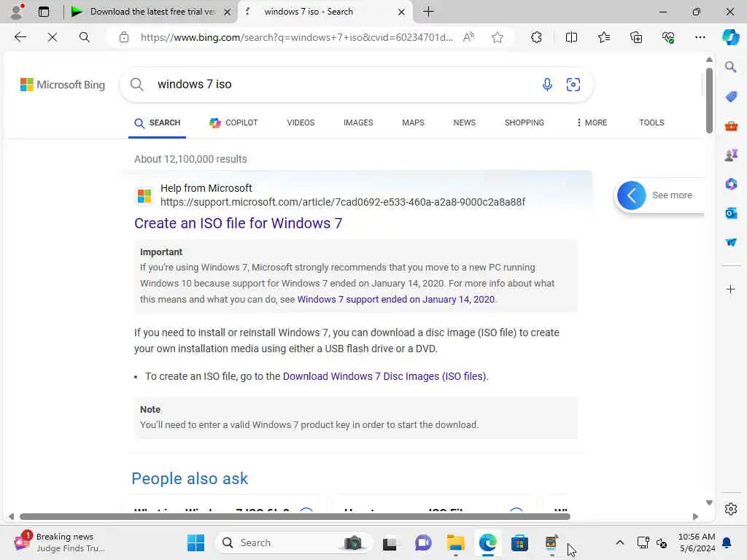Open Create an ISO file for Windows 7
The height and width of the screenshot is (560, 747).
click(239, 223)
